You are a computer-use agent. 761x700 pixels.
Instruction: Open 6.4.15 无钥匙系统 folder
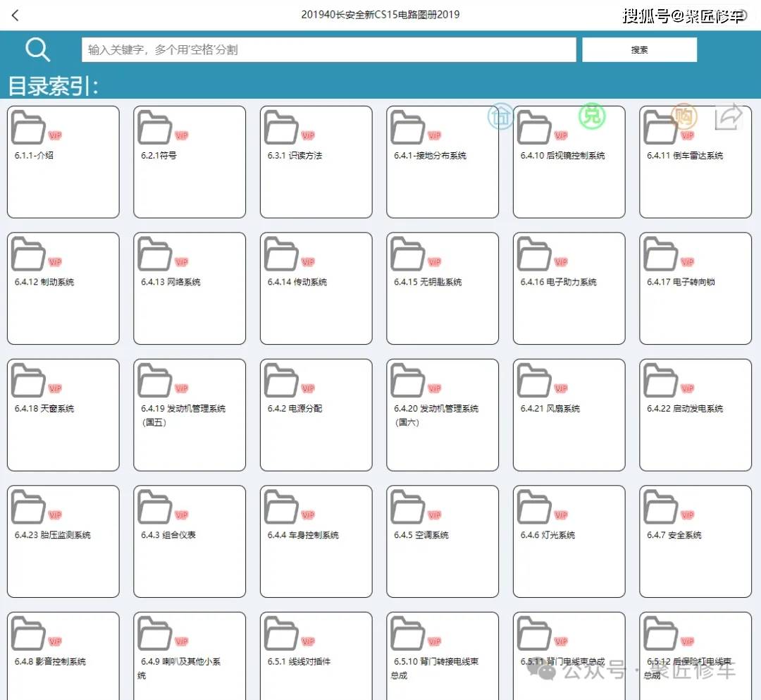point(442,288)
